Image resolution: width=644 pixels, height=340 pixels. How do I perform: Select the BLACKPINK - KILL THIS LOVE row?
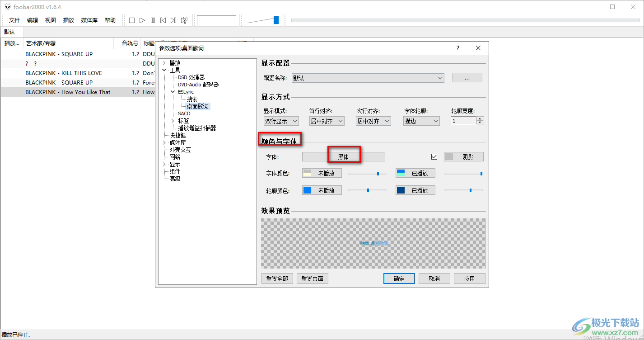tap(78, 73)
